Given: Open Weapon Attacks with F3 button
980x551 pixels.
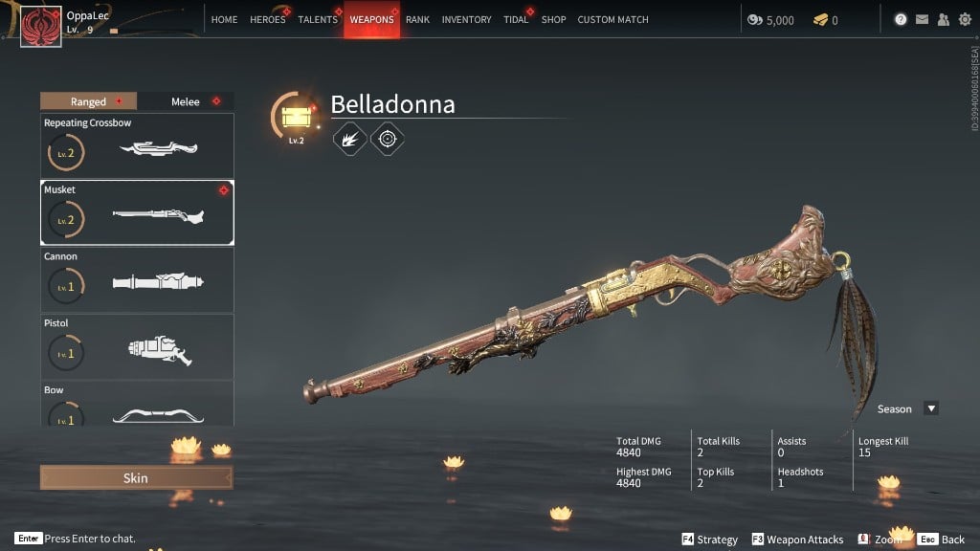Looking at the screenshot, I should [x=797, y=540].
